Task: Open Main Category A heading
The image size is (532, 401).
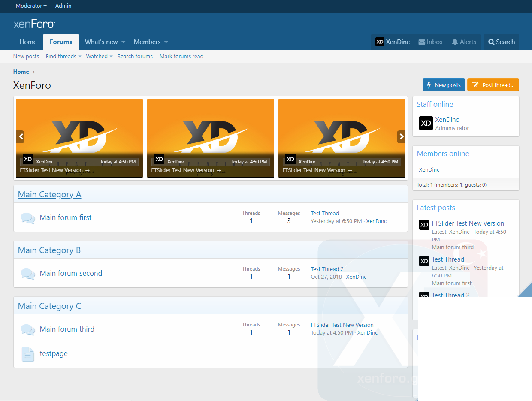Action: click(x=49, y=194)
